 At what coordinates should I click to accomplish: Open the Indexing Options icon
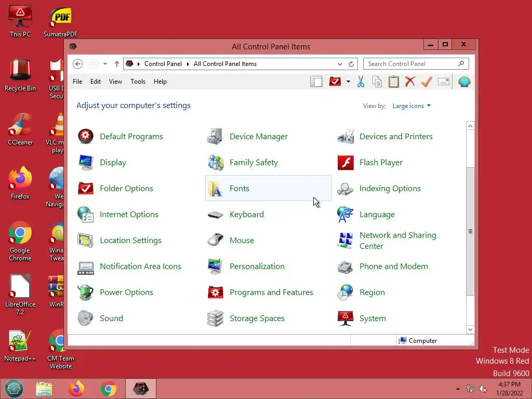(345, 188)
